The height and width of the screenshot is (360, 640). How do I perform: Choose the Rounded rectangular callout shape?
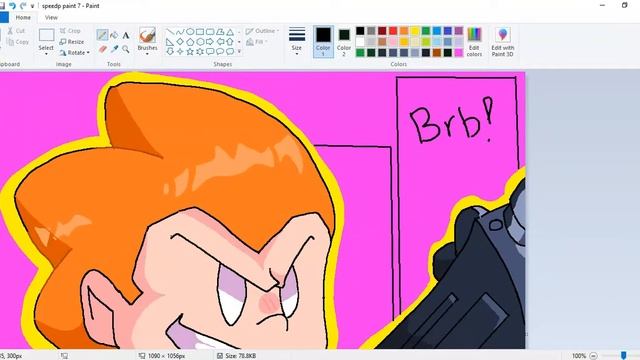coord(210,51)
